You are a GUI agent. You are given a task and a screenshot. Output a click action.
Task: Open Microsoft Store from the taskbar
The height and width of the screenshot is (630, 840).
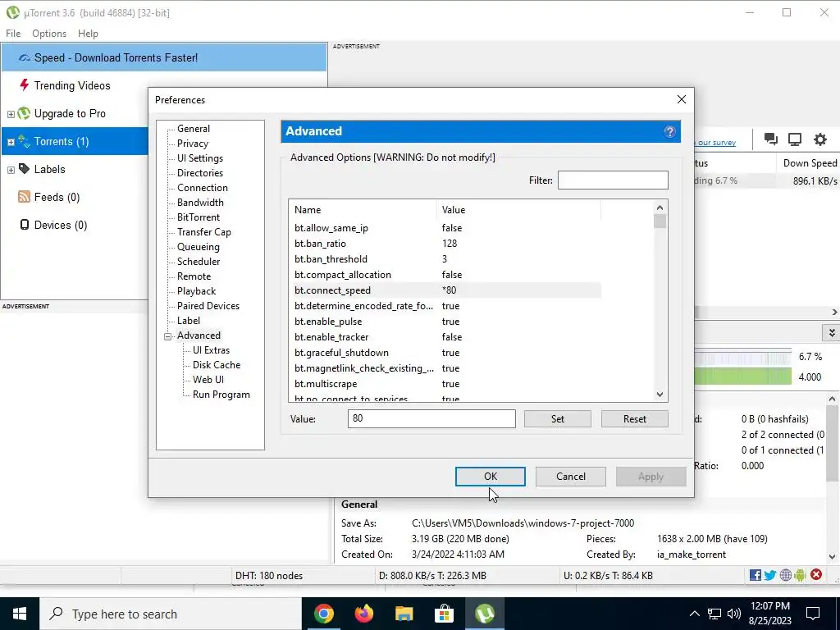[444, 614]
